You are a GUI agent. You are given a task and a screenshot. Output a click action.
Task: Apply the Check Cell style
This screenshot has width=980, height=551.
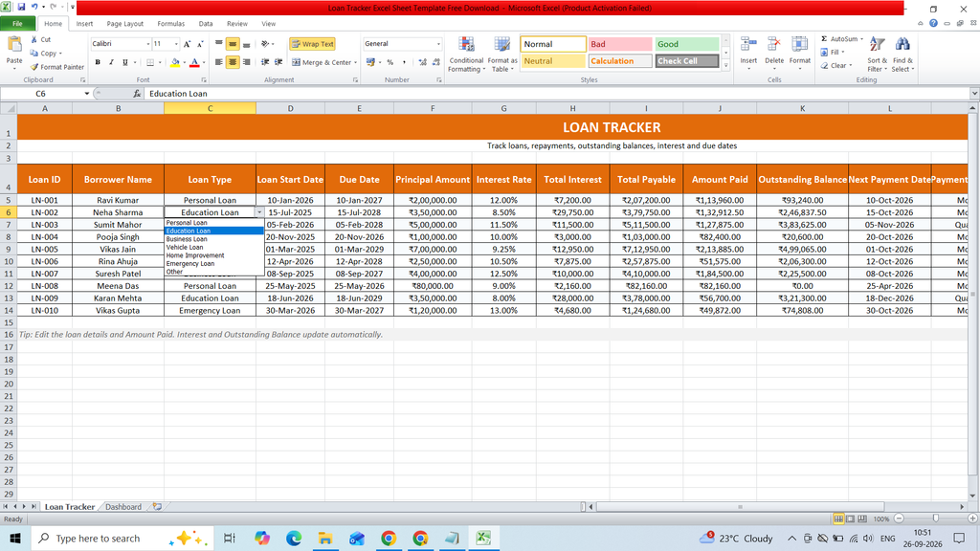[x=686, y=60]
